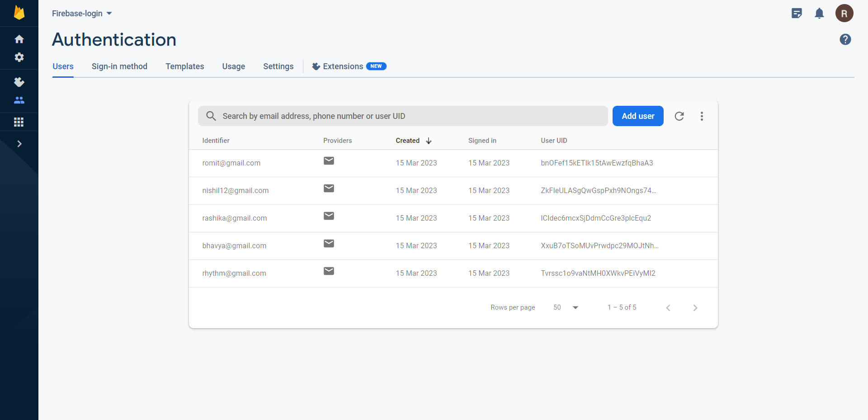Click the Add user button
Screen dimensions: 868x420
click(x=638, y=116)
